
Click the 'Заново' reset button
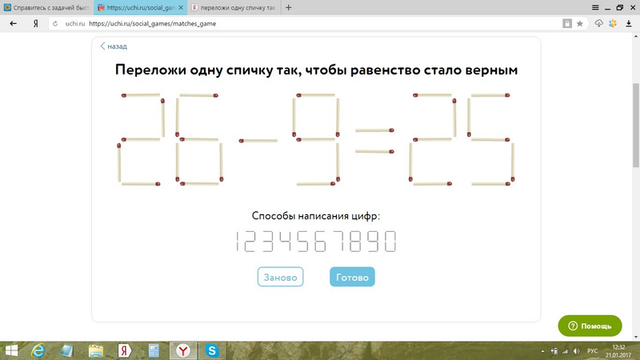click(280, 277)
